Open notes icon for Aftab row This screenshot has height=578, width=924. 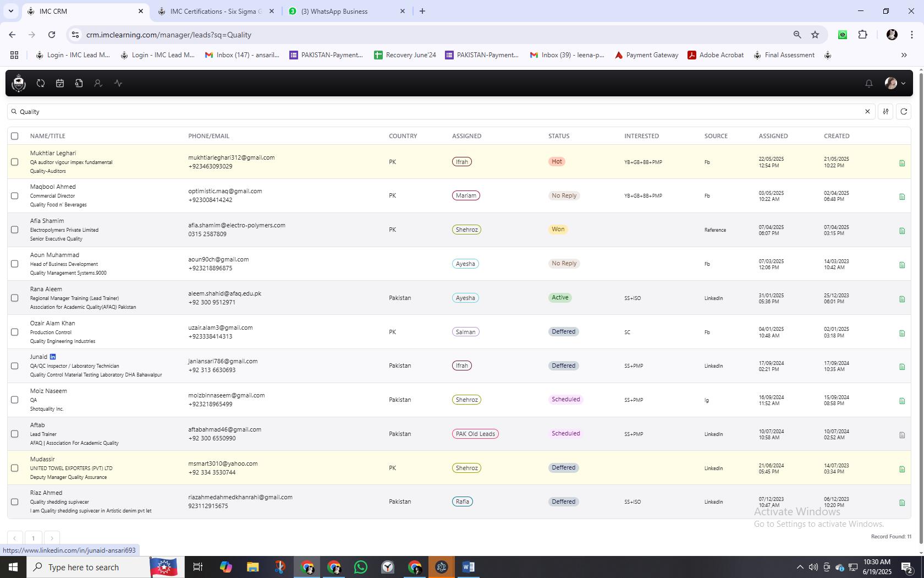tap(902, 435)
